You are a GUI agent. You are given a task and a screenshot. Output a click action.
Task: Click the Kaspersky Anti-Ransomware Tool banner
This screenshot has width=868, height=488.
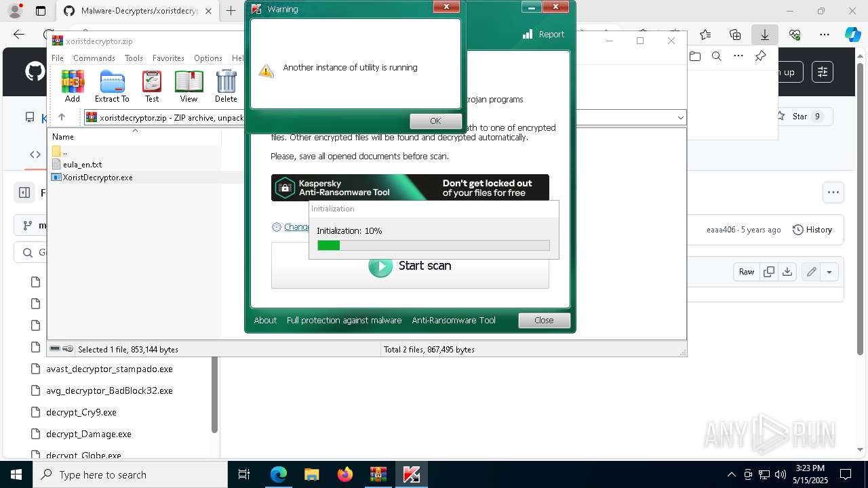coord(410,188)
